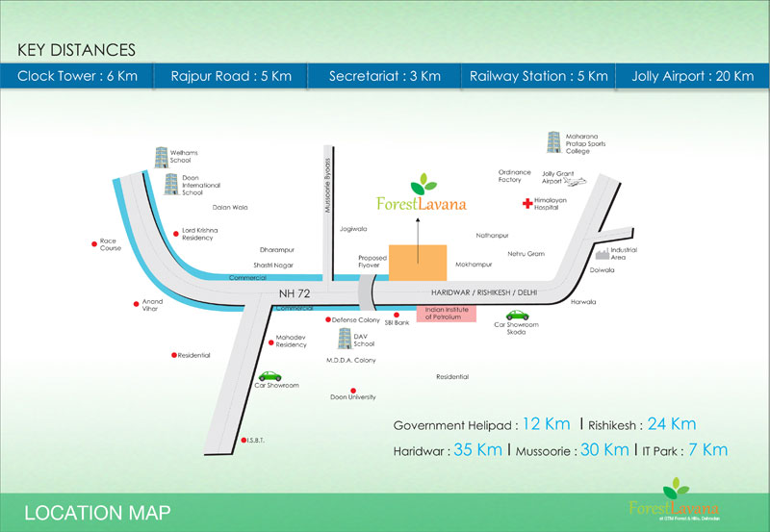The width and height of the screenshot is (770, 532).
Task: Select the green car icon above Car Showroom Skoda
Action: tap(517, 315)
